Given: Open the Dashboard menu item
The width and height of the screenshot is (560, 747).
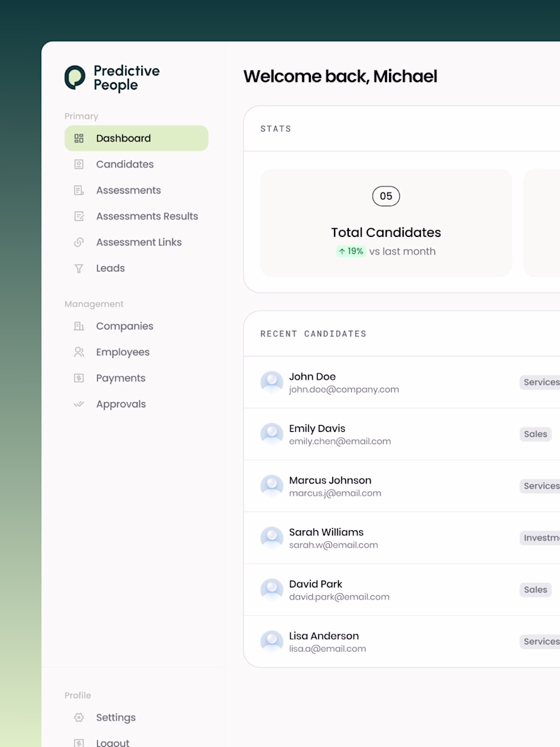Looking at the screenshot, I should (136, 138).
